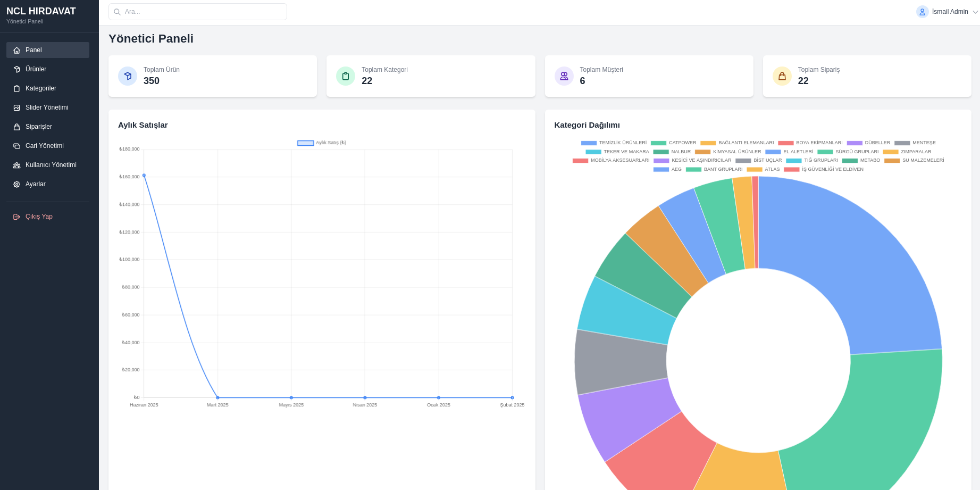Open Kategoriler from sidebar
This screenshot has height=490, width=980.
tap(48, 88)
